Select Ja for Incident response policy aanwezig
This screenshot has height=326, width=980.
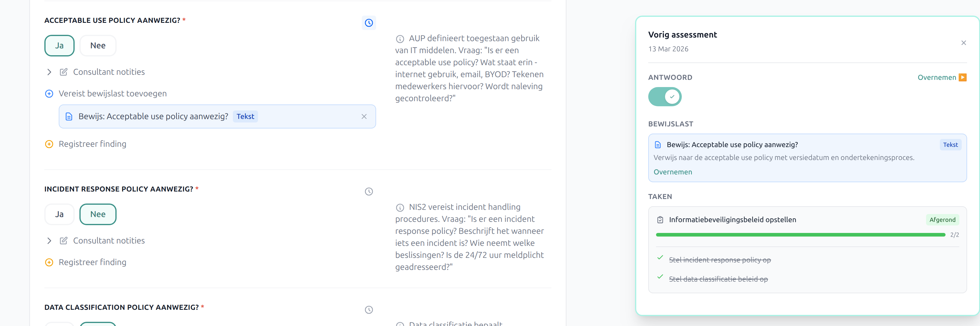pos(59,214)
